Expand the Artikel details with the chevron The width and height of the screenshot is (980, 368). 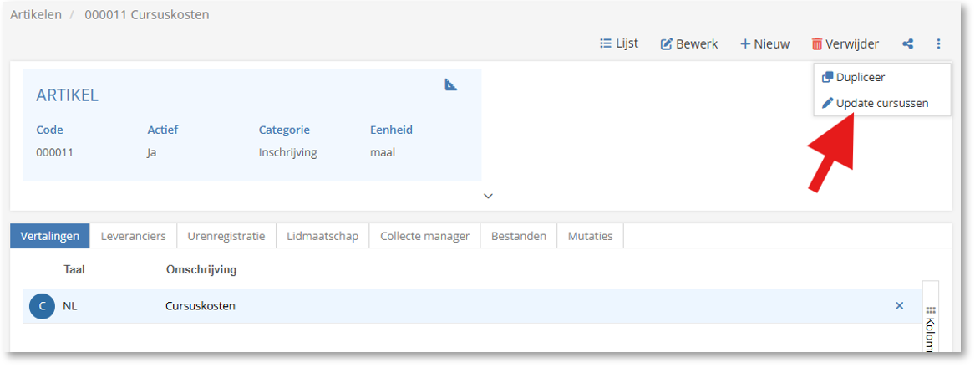click(489, 196)
